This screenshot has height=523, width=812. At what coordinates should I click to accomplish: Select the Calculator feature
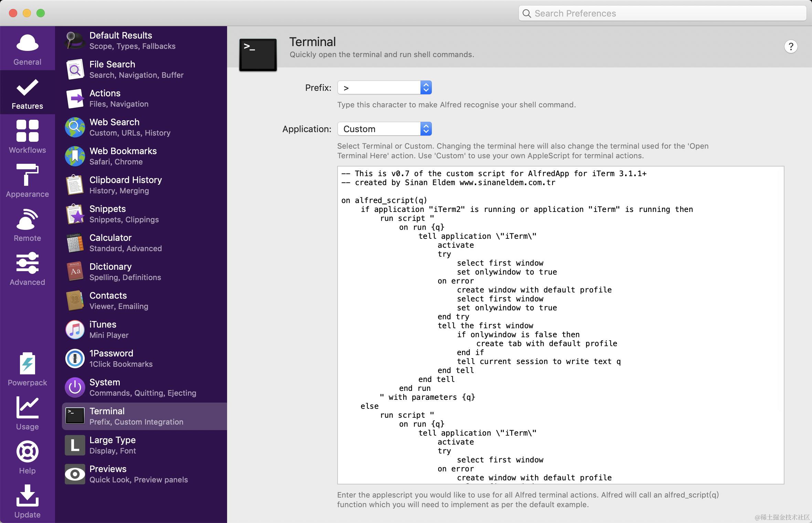(110, 243)
